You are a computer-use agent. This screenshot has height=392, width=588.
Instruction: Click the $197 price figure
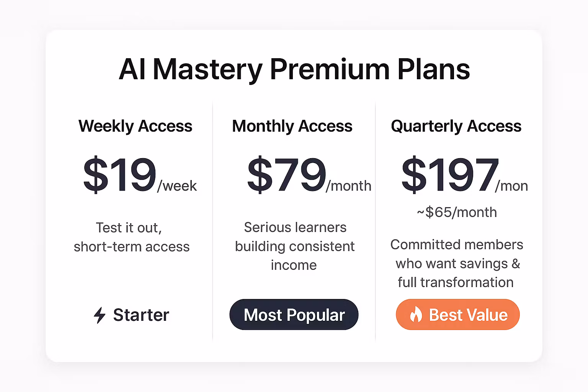[x=450, y=175]
